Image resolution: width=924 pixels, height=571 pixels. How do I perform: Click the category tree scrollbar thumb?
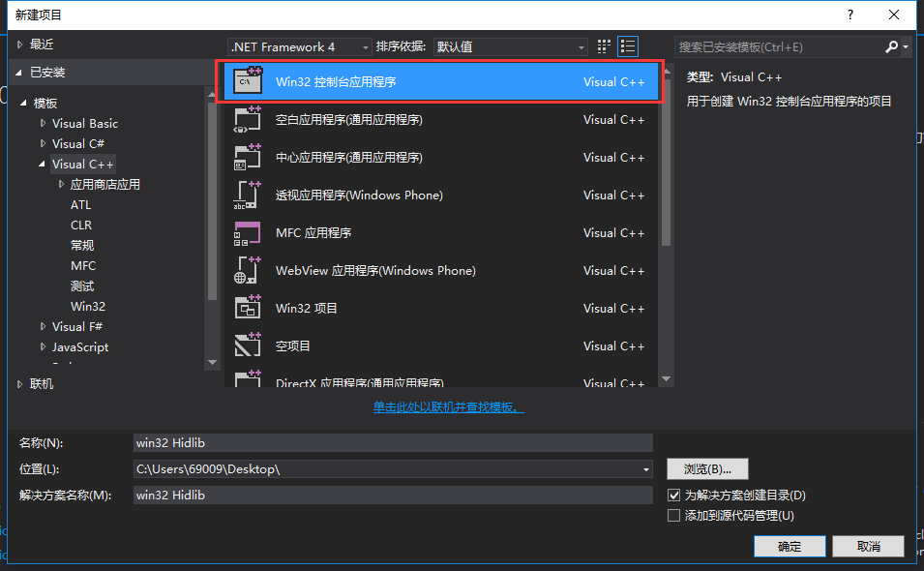(212, 200)
